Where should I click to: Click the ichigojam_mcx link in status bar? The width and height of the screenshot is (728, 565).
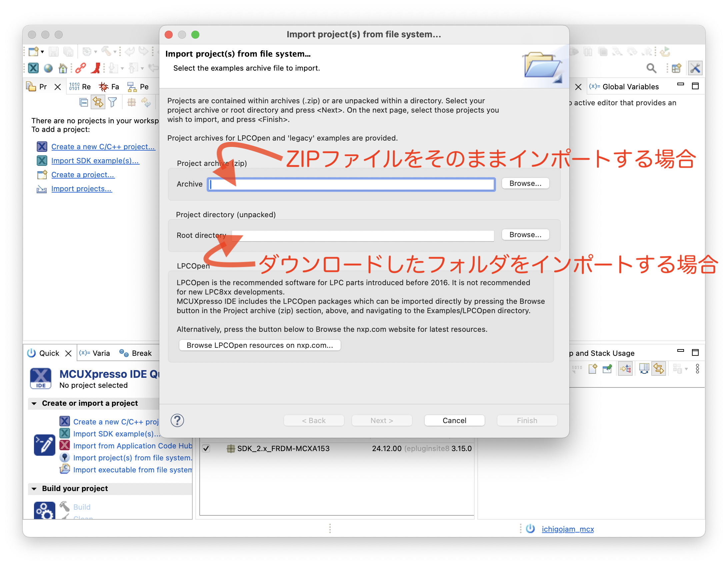(568, 529)
